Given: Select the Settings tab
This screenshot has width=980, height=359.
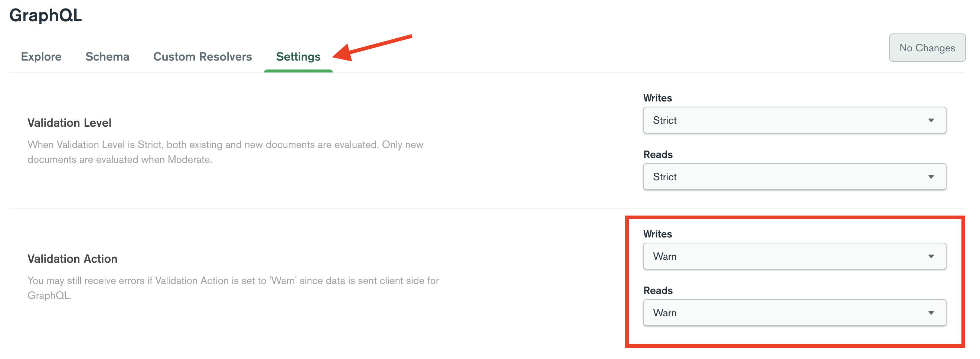Looking at the screenshot, I should coord(298,56).
